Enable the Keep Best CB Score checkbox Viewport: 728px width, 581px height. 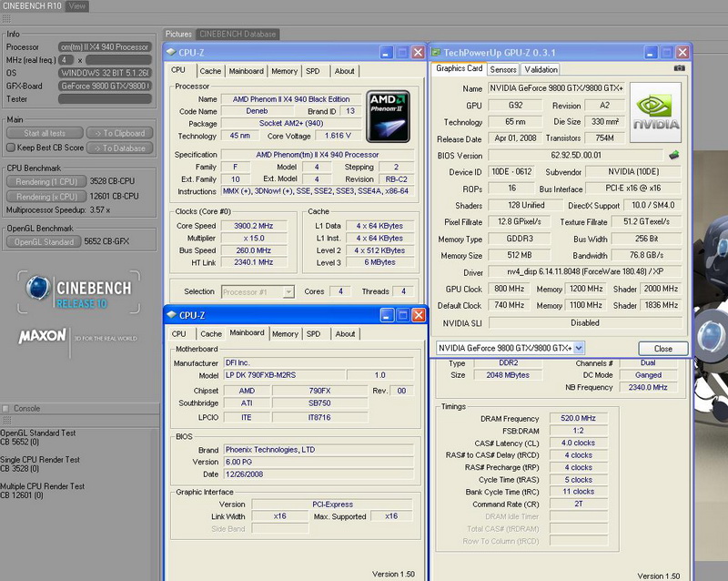pyautogui.click(x=11, y=148)
